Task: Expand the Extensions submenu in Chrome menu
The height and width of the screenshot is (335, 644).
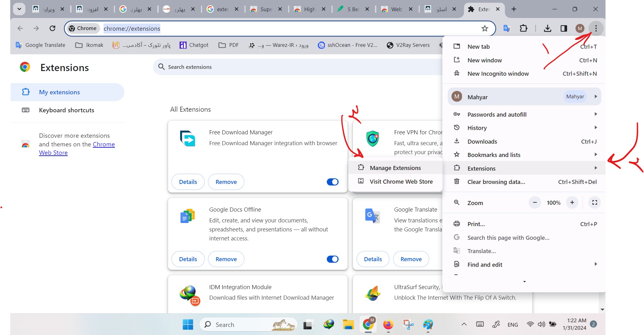Action: [x=524, y=168]
